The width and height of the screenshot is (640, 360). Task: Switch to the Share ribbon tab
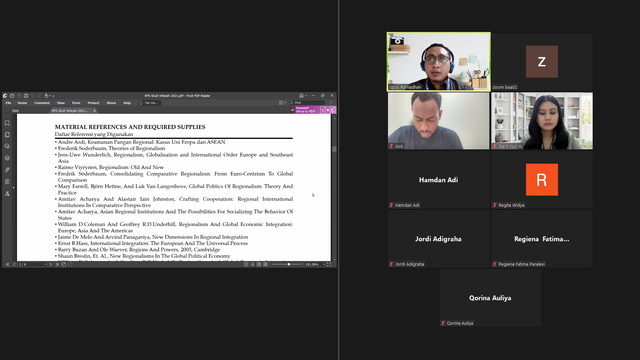(111, 103)
